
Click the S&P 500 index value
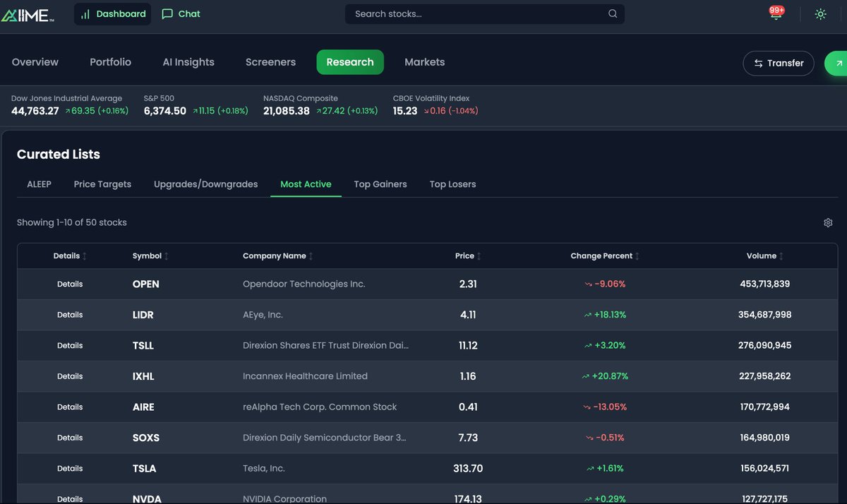coord(165,111)
